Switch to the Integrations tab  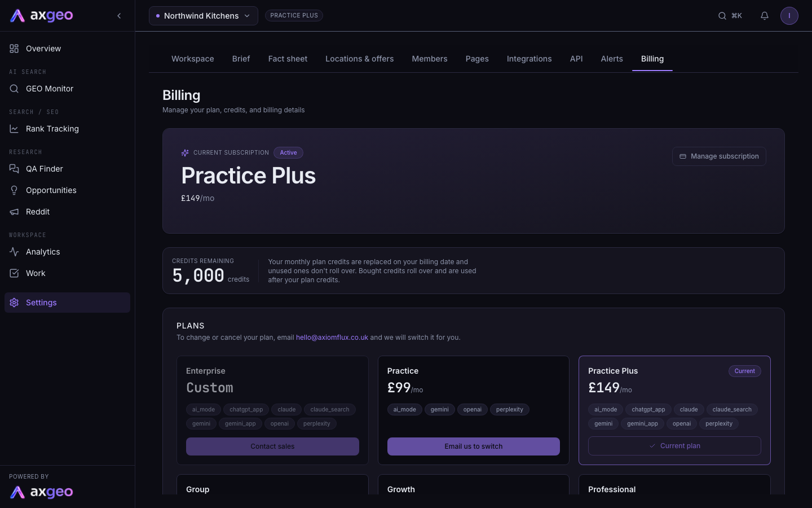529,59
